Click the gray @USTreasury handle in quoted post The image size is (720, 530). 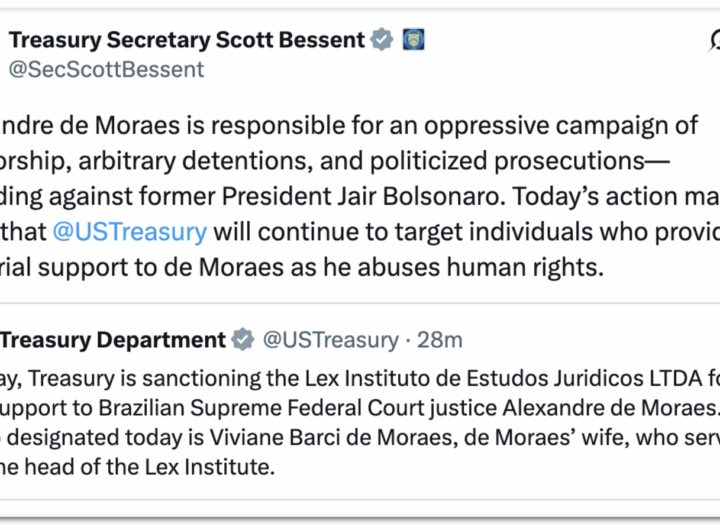tap(330, 340)
